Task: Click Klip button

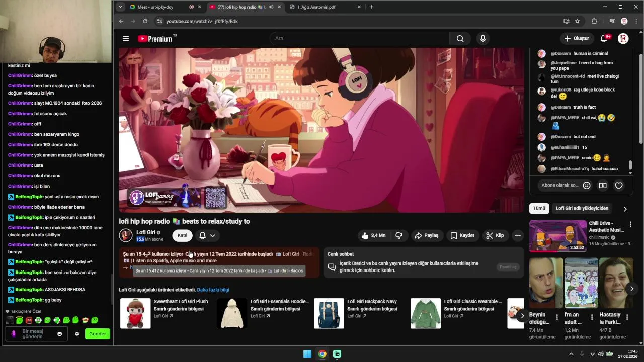Action: [x=495, y=235]
